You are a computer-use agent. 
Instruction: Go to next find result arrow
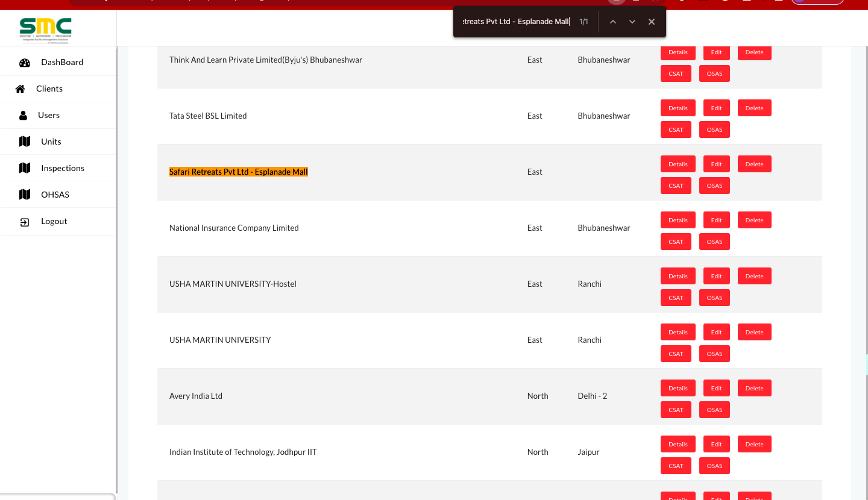click(x=632, y=22)
